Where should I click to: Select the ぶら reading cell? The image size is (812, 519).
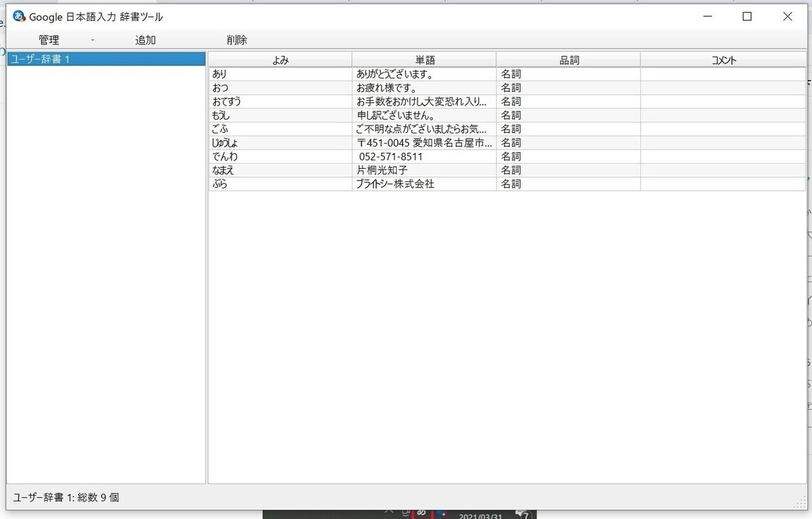(280, 183)
